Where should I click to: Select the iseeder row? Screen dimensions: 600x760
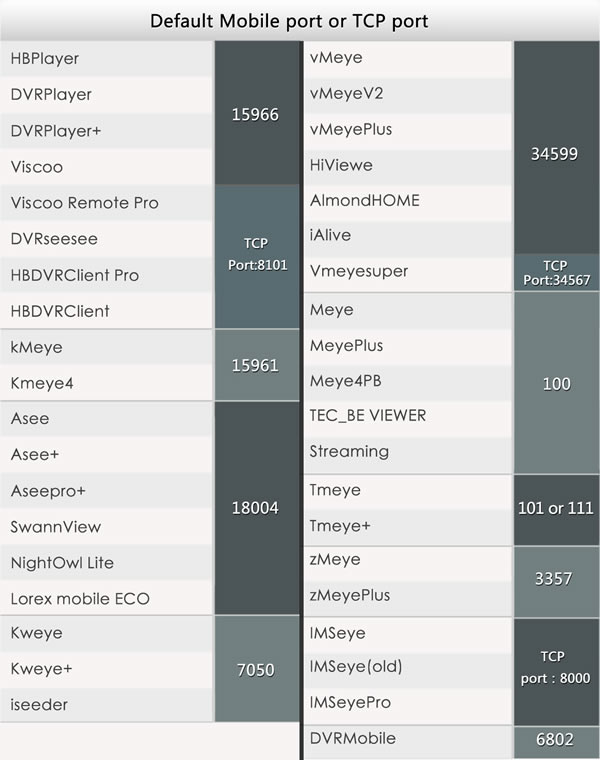(x=106, y=705)
